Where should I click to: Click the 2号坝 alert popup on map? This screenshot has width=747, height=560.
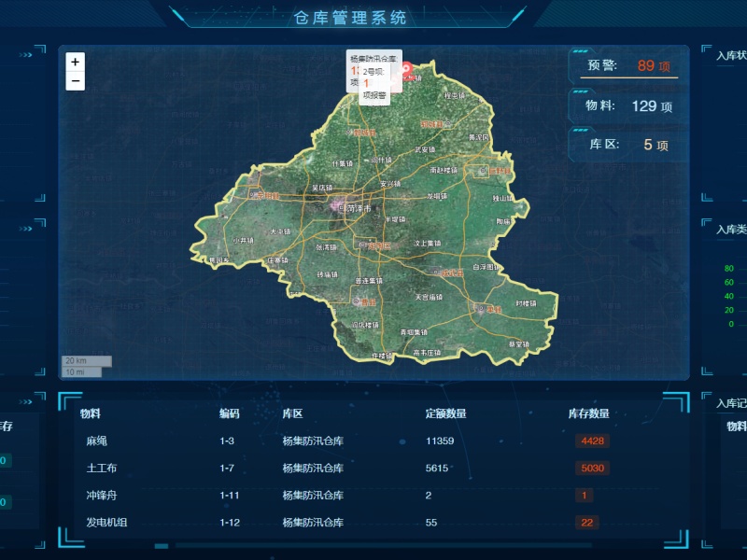(x=373, y=77)
